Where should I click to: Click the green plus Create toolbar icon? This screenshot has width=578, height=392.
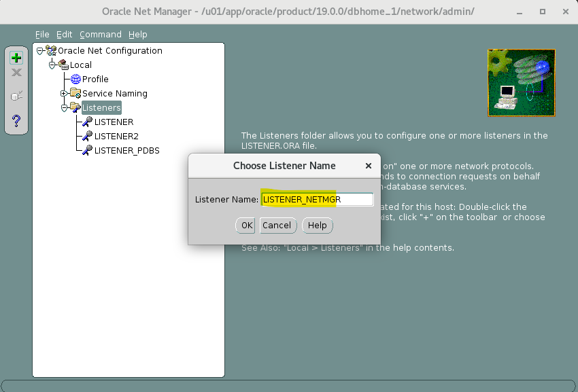(16, 58)
